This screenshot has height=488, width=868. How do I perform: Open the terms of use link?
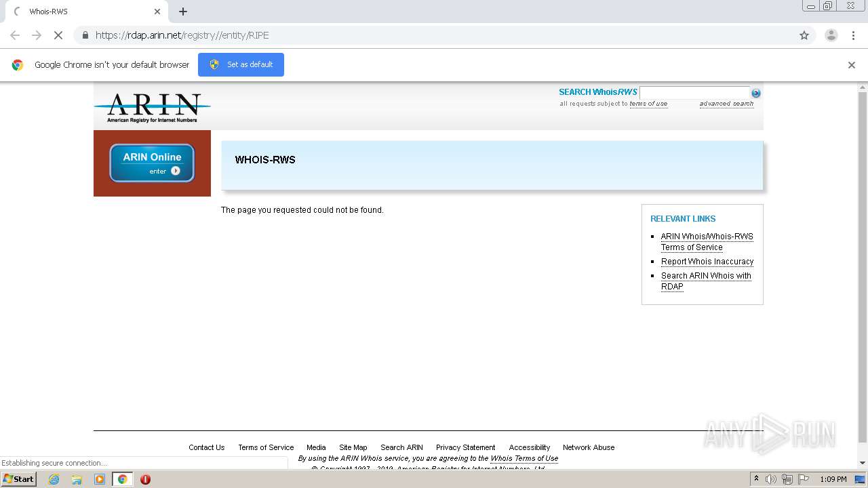648,104
